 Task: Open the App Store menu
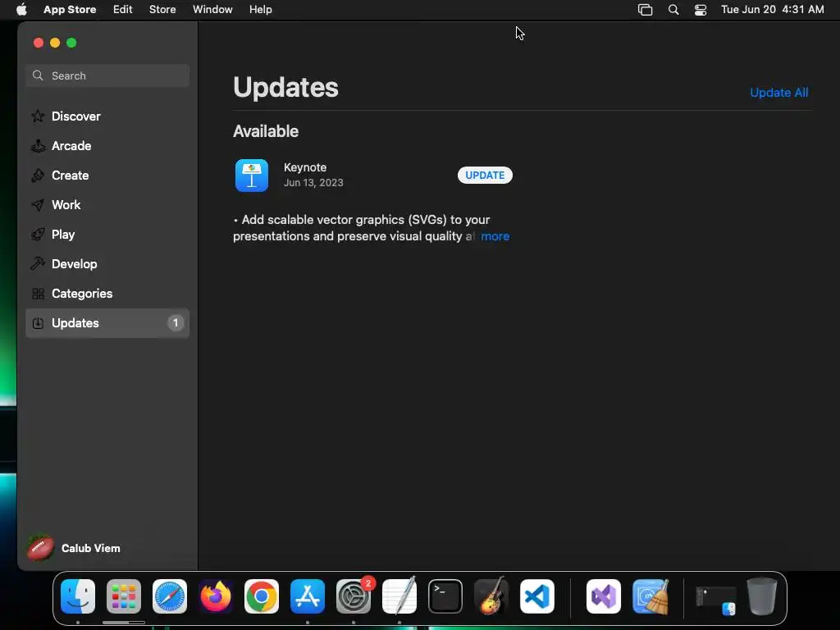[x=70, y=10]
